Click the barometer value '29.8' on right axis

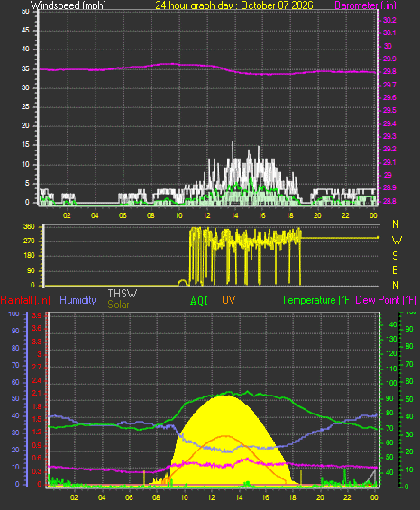[389, 71]
